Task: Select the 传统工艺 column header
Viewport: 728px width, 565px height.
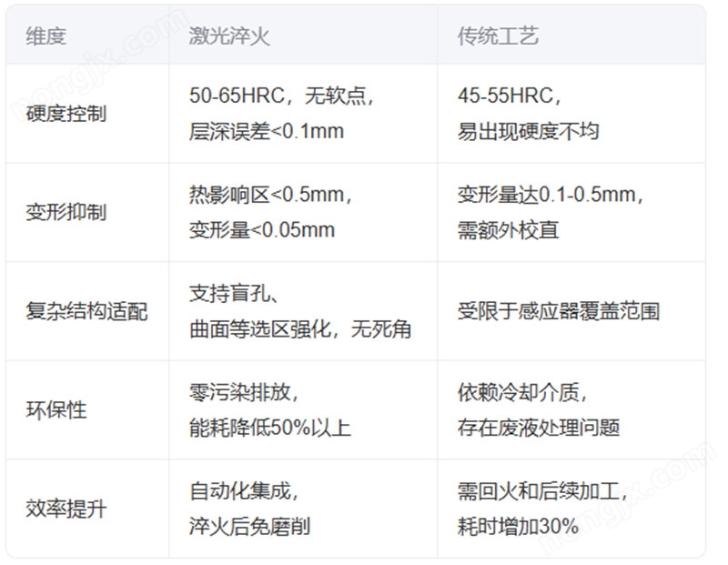Action: 480,34
